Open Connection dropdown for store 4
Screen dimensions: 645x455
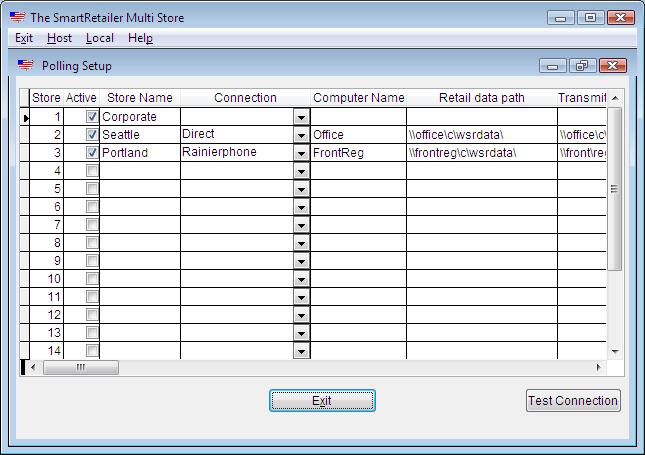pos(302,171)
